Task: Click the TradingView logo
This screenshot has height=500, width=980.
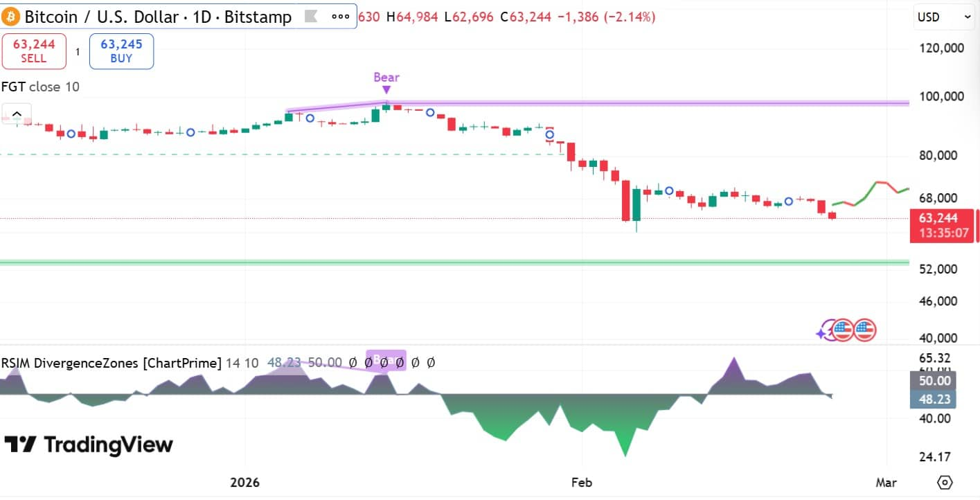Action: click(89, 445)
